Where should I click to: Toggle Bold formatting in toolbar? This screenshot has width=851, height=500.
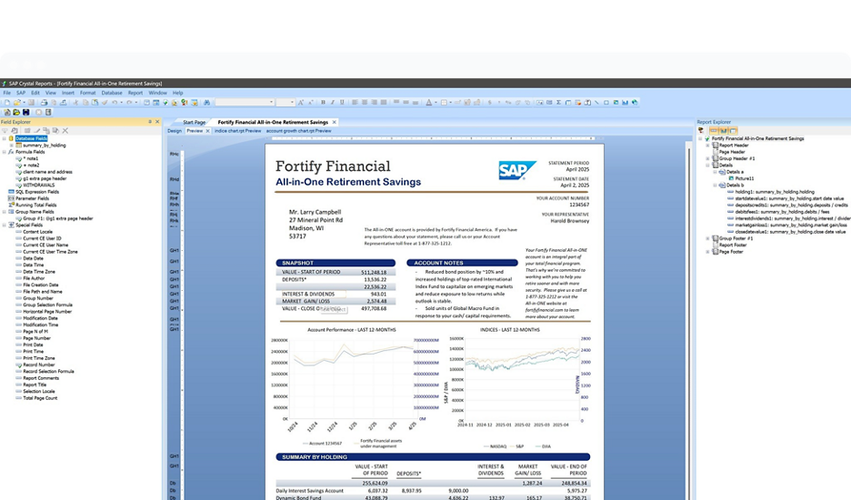pos(323,102)
